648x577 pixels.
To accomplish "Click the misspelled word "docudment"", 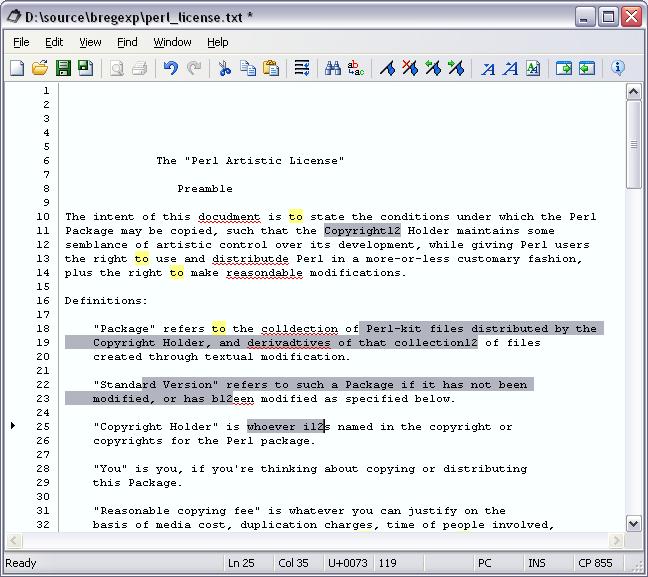I will point(229,217).
